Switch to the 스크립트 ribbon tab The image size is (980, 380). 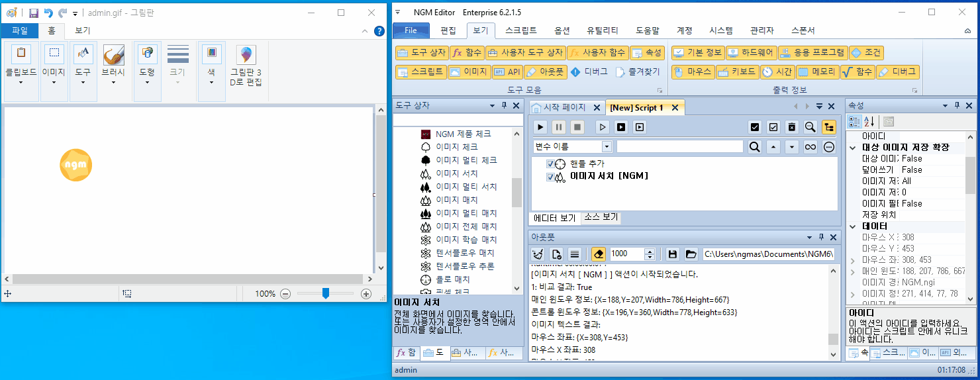click(520, 30)
